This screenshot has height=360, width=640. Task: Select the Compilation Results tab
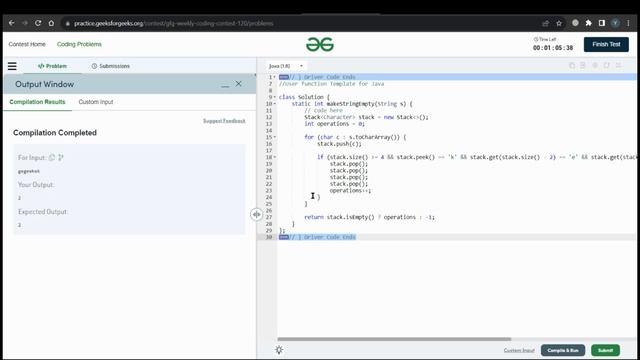37,102
